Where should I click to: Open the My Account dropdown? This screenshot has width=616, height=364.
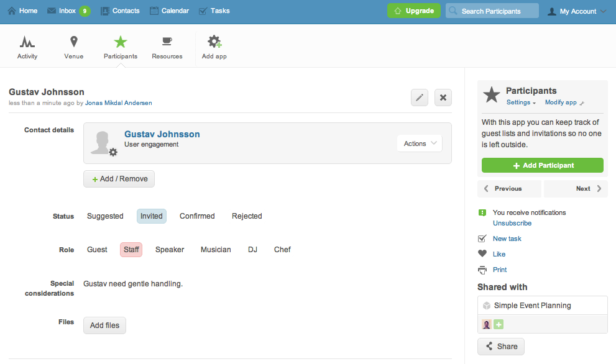coord(577,11)
